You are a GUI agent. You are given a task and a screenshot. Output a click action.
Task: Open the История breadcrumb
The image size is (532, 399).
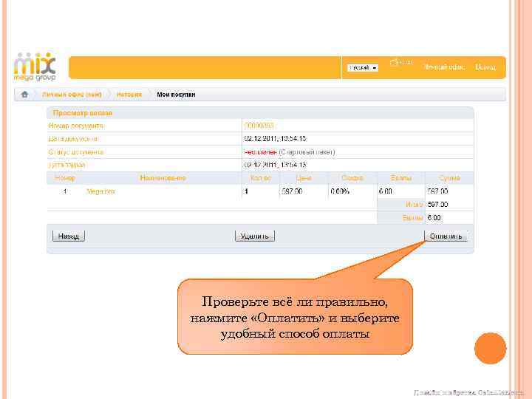tap(129, 95)
